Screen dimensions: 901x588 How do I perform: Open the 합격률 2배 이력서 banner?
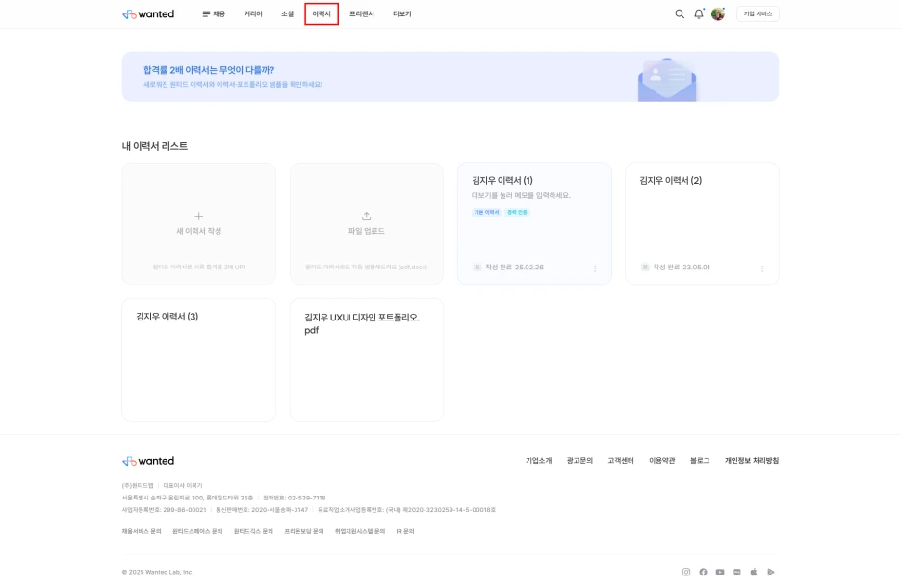(450, 77)
